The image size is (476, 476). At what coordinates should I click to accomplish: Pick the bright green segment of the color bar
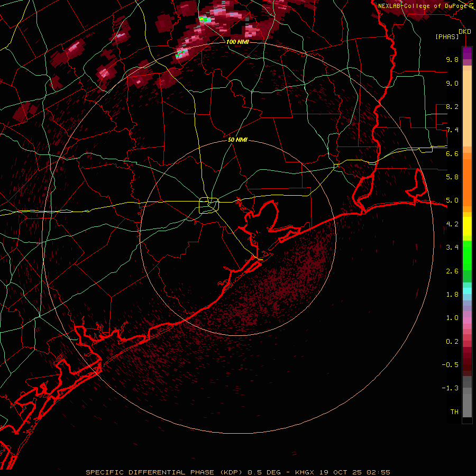point(467,255)
